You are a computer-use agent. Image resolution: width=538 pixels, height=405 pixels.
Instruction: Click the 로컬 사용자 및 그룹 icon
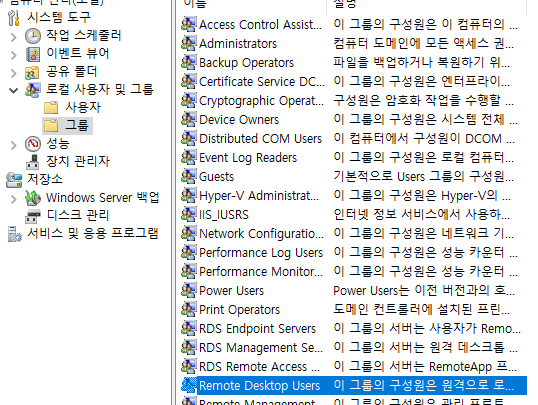[33, 90]
